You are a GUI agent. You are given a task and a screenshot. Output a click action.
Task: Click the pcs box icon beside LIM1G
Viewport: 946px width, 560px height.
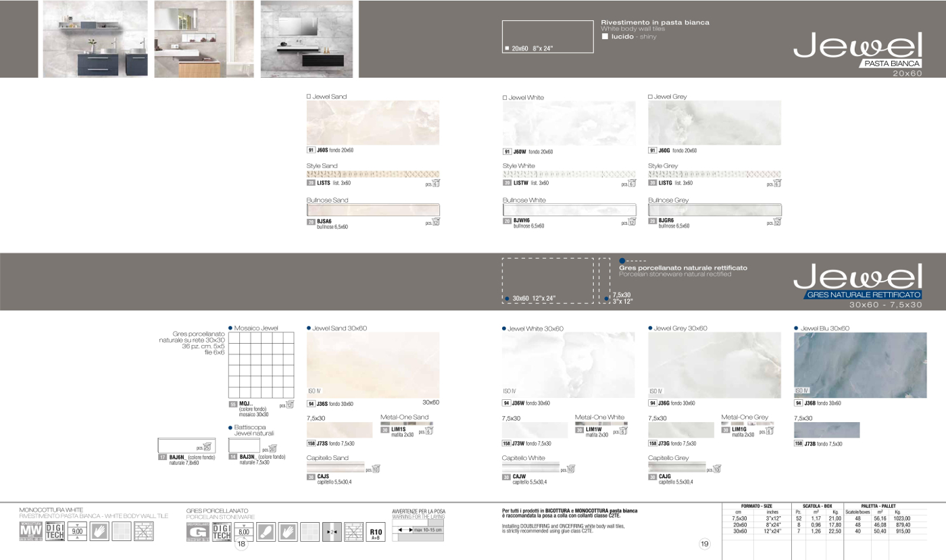pyautogui.click(x=770, y=430)
